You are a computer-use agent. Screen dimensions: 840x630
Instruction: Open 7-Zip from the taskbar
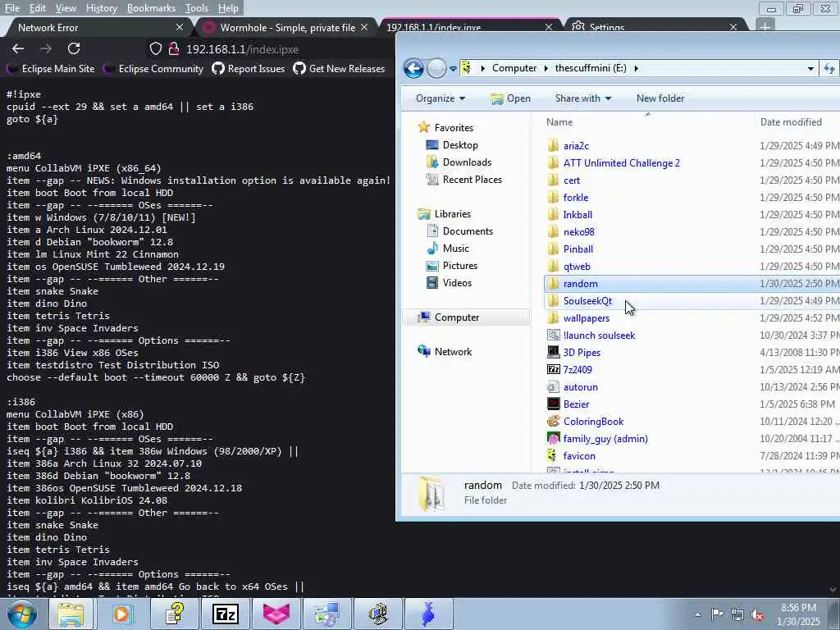[x=226, y=614]
